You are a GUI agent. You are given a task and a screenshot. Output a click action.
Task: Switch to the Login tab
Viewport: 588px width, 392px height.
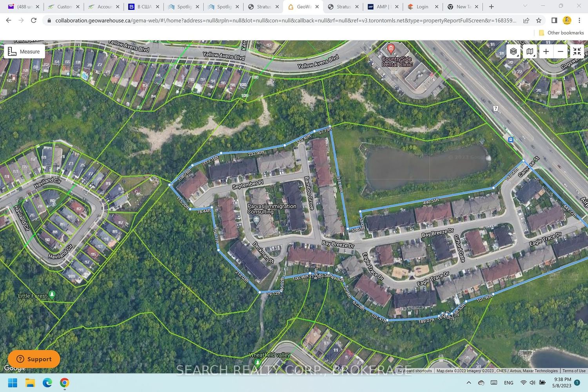(x=422, y=7)
